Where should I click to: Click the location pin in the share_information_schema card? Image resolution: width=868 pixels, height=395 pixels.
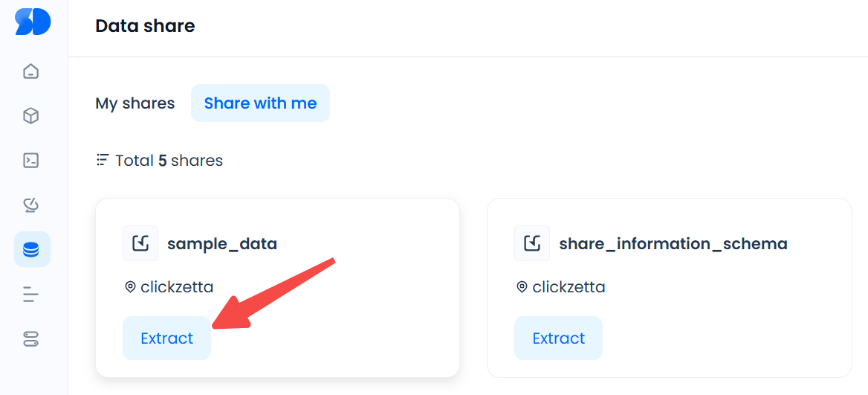click(x=522, y=287)
